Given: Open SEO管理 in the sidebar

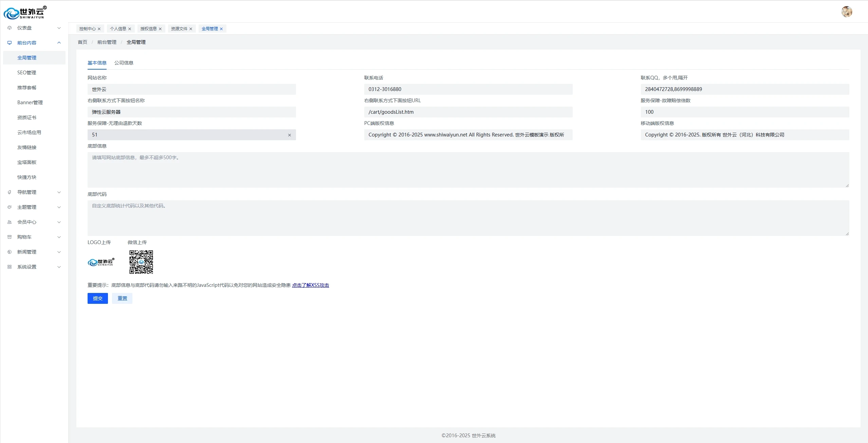Looking at the screenshot, I should (x=27, y=73).
